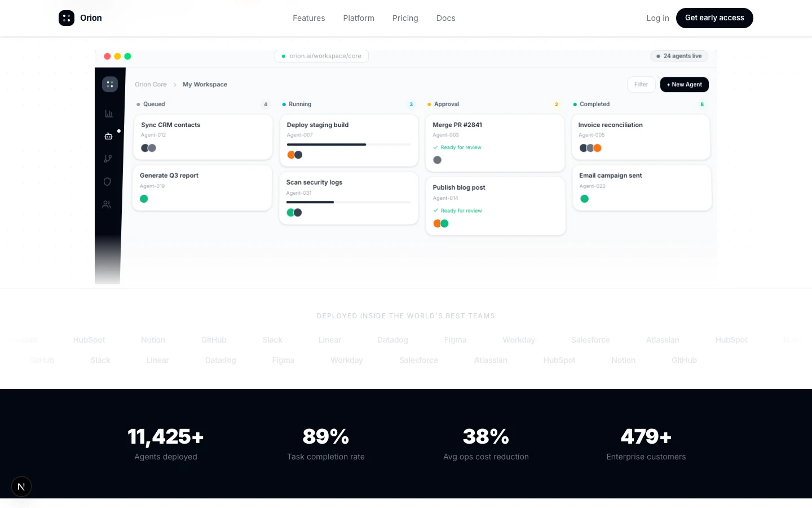Select the Approval column header

(x=443, y=104)
